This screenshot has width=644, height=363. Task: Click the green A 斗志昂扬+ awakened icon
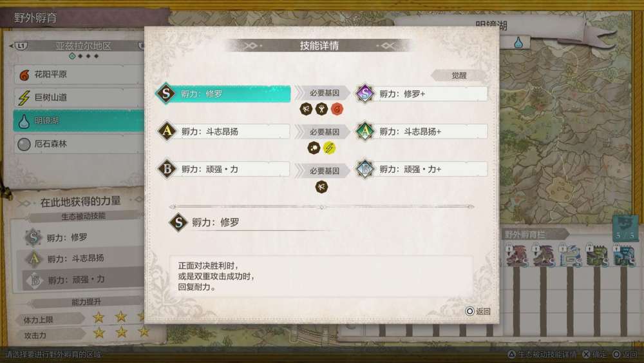coord(365,131)
